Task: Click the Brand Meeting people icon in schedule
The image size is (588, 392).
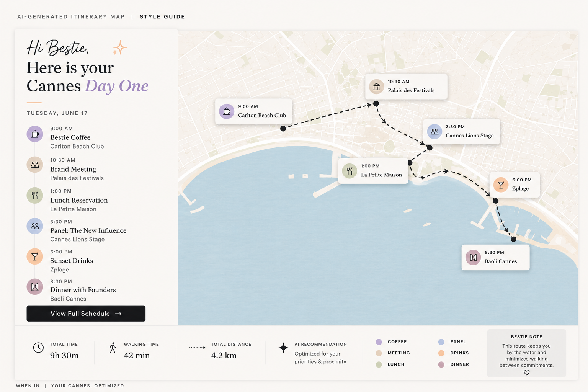Action: [x=35, y=165]
